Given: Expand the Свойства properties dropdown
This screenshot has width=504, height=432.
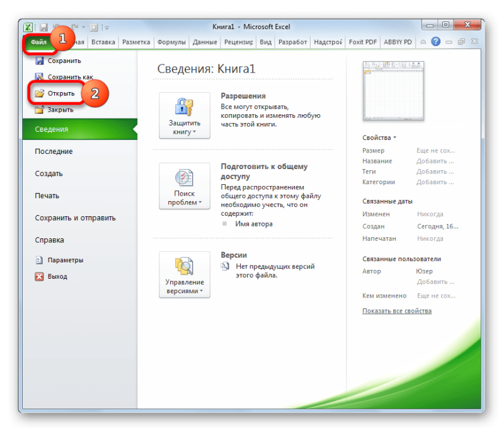Looking at the screenshot, I should [x=379, y=137].
